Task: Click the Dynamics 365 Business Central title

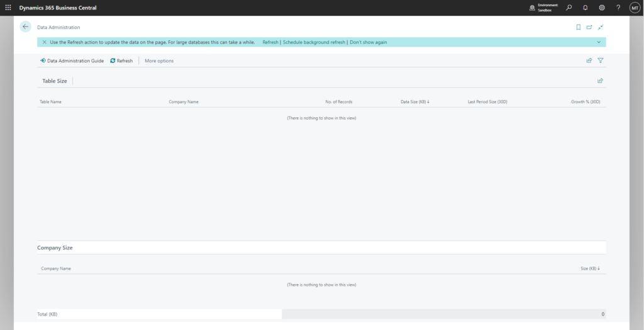Action: coord(58,8)
